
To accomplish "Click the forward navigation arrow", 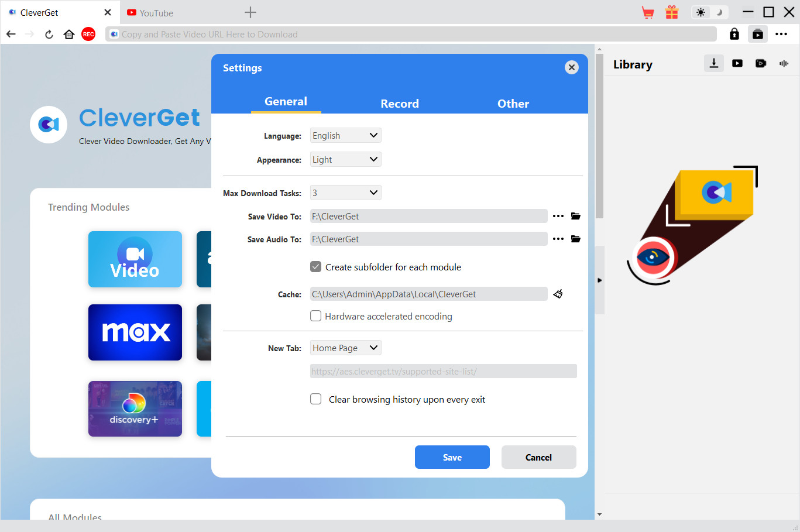I will point(30,34).
